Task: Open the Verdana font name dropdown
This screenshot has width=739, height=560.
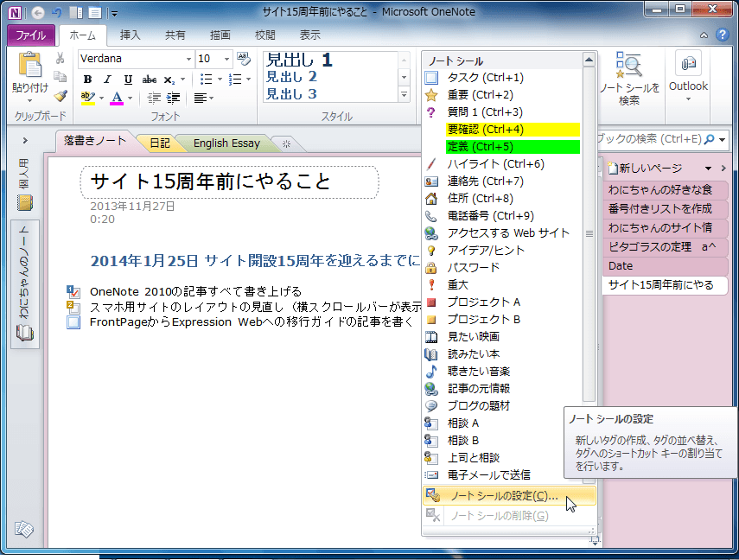Action: click(x=188, y=59)
